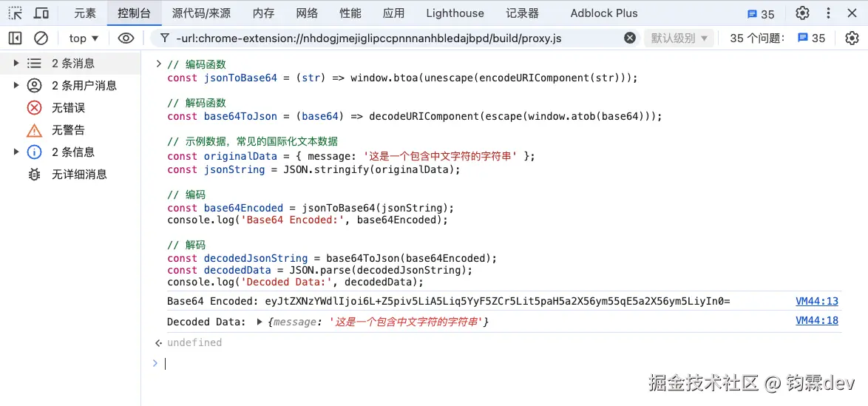Click the filter funnel icon
The image size is (868, 406).
[x=164, y=38]
